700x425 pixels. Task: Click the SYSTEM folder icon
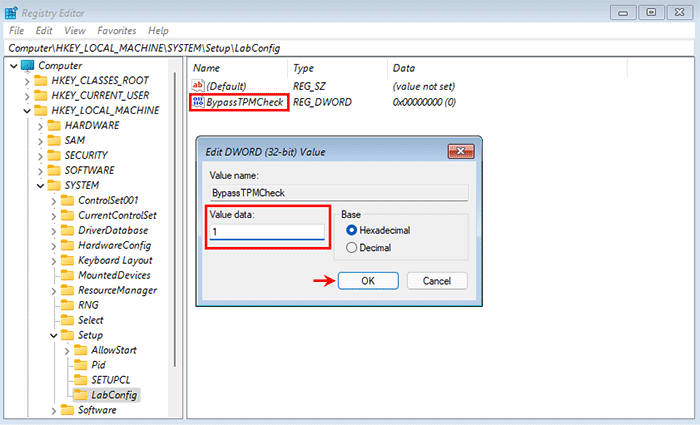[54, 185]
